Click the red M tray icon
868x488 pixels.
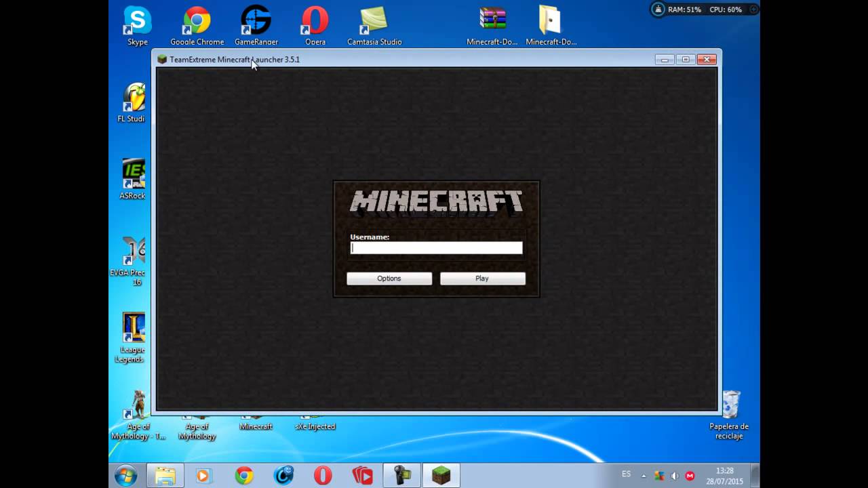click(690, 476)
